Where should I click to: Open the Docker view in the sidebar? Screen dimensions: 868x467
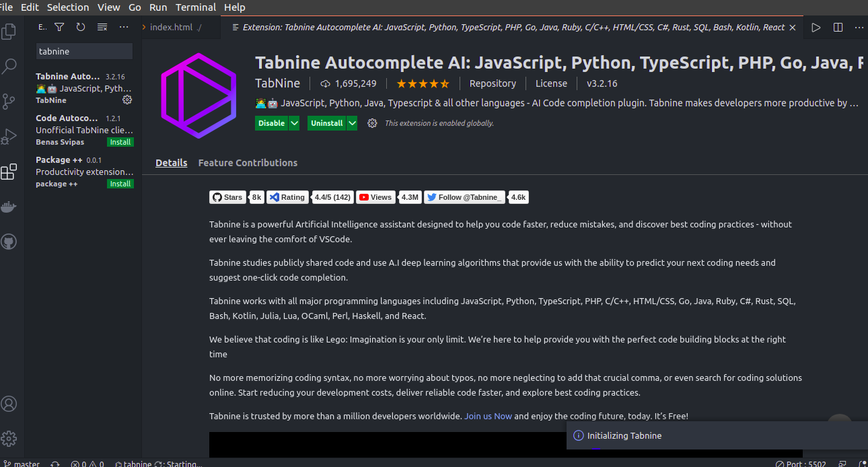pyautogui.click(x=9, y=207)
